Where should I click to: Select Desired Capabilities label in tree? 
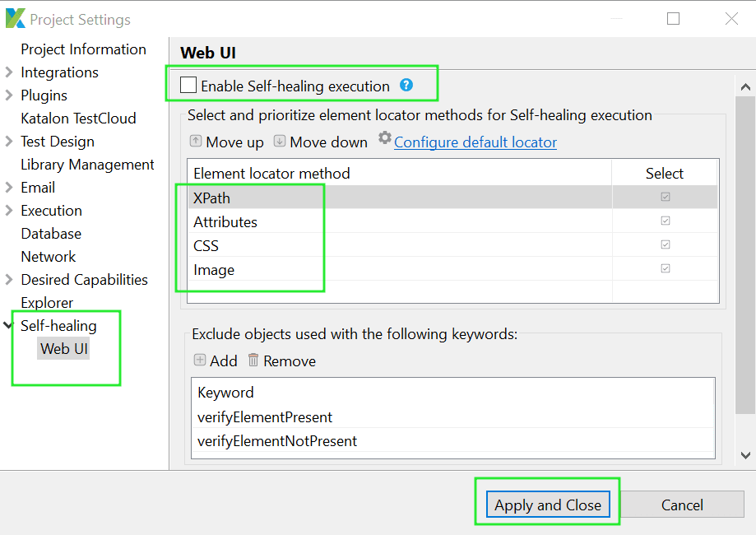coord(85,279)
